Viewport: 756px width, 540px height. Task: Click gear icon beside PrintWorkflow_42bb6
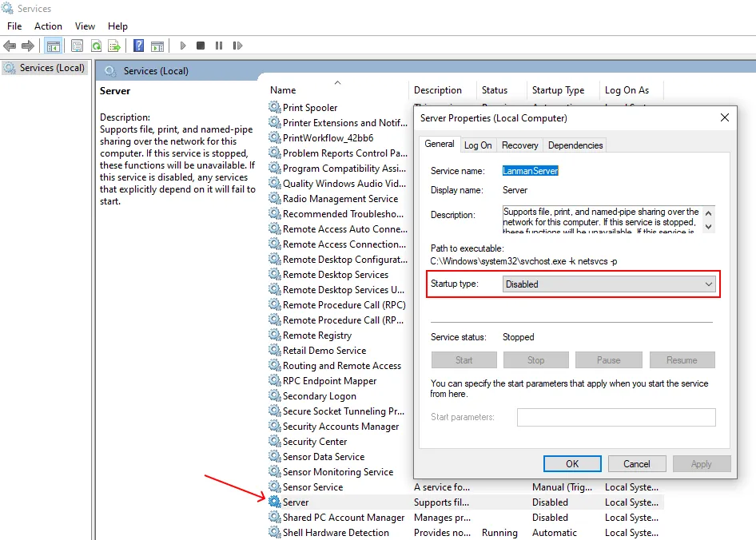(x=275, y=137)
